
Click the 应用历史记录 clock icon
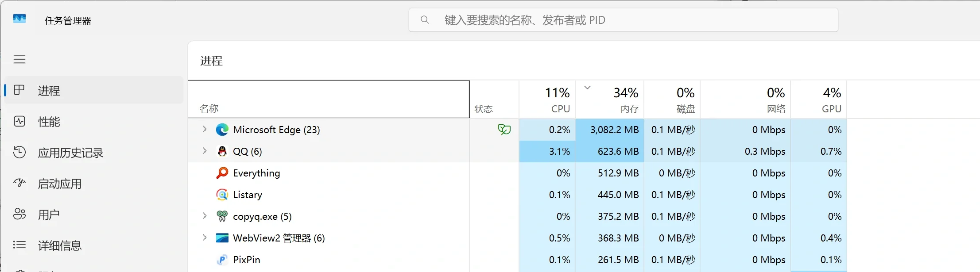pyautogui.click(x=19, y=152)
